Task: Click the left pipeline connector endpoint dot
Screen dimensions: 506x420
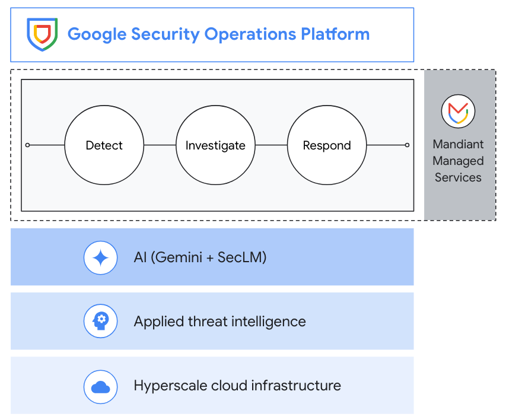Action: point(27,144)
